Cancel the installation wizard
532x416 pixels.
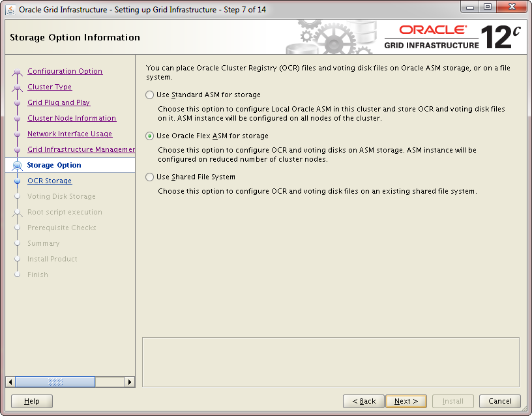click(499, 401)
